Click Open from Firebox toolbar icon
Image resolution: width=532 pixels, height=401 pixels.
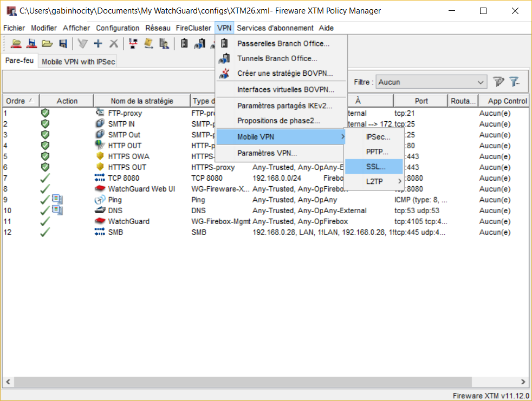16,43
